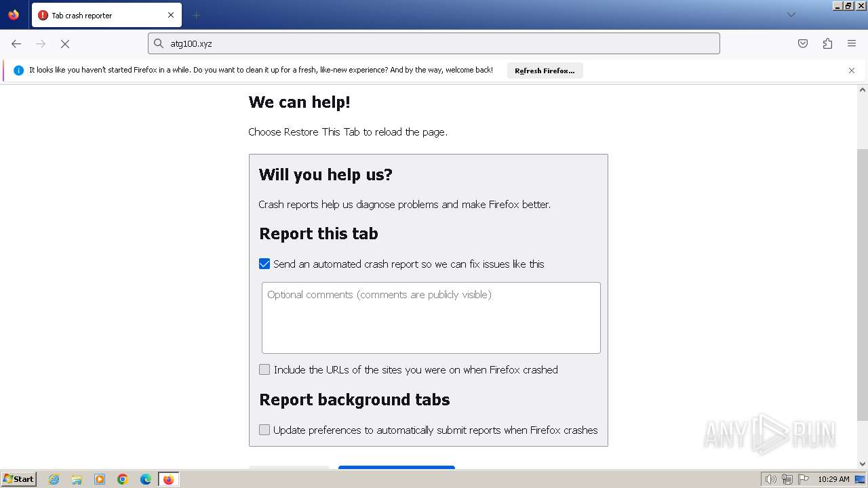This screenshot has width=868, height=488.
Task: Click the Optional comments text area
Action: click(x=431, y=318)
